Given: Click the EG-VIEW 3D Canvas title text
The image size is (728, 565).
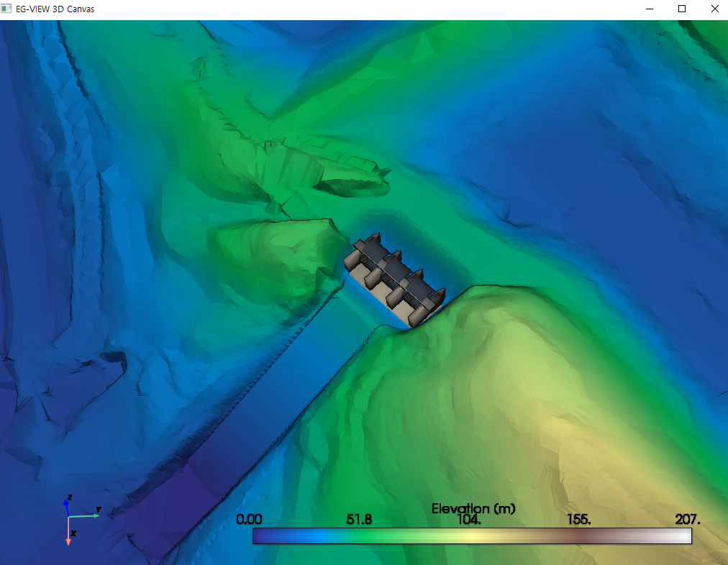Looking at the screenshot, I should (x=55, y=9).
